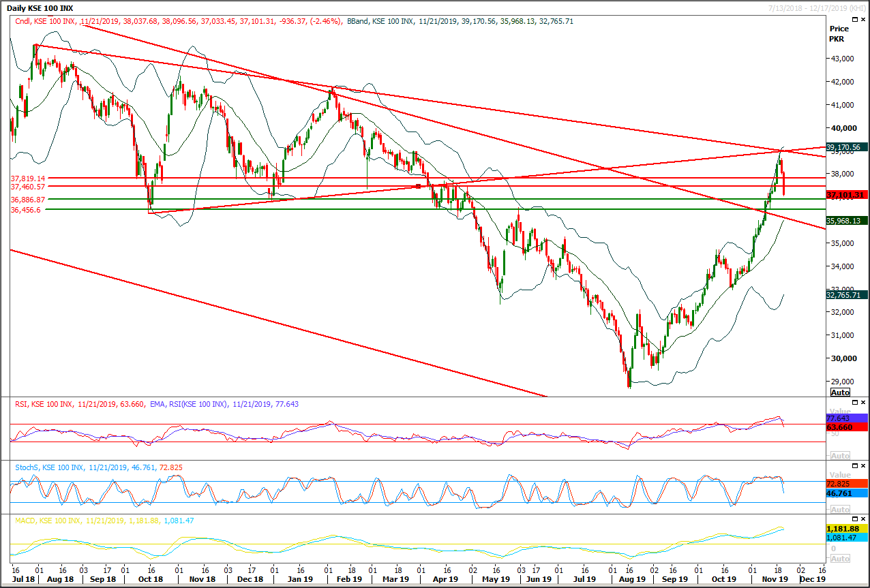The height and width of the screenshot is (588, 870).
Task: Click Auto scale button in main price panel
Action: coord(840,393)
